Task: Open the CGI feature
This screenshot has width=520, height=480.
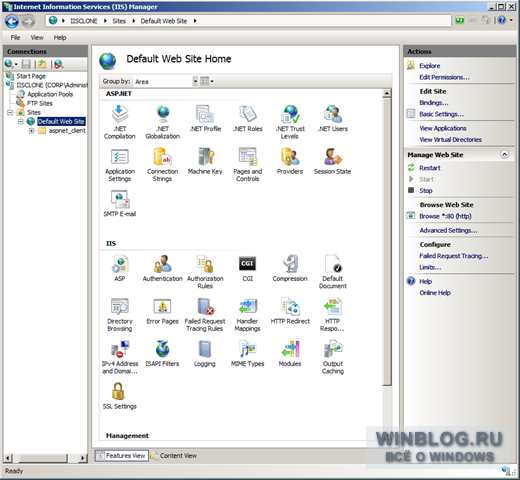Action: pyautogui.click(x=248, y=268)
